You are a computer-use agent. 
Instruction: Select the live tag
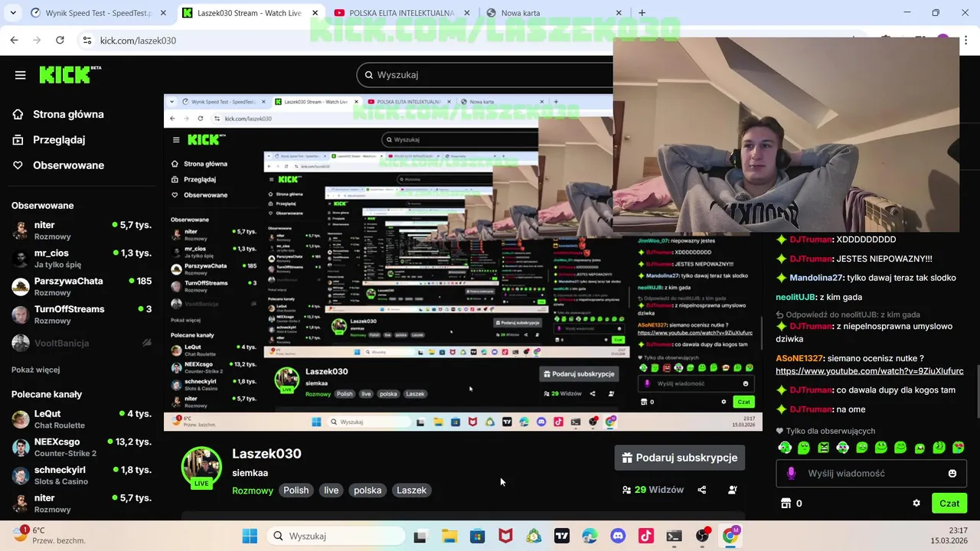[x=332, y=491]
